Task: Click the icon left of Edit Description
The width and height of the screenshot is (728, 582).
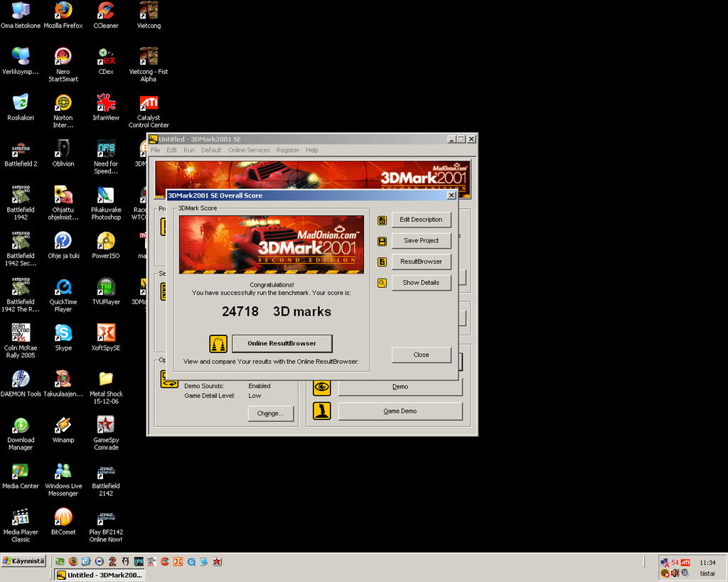Action: [x=382, y=220]
